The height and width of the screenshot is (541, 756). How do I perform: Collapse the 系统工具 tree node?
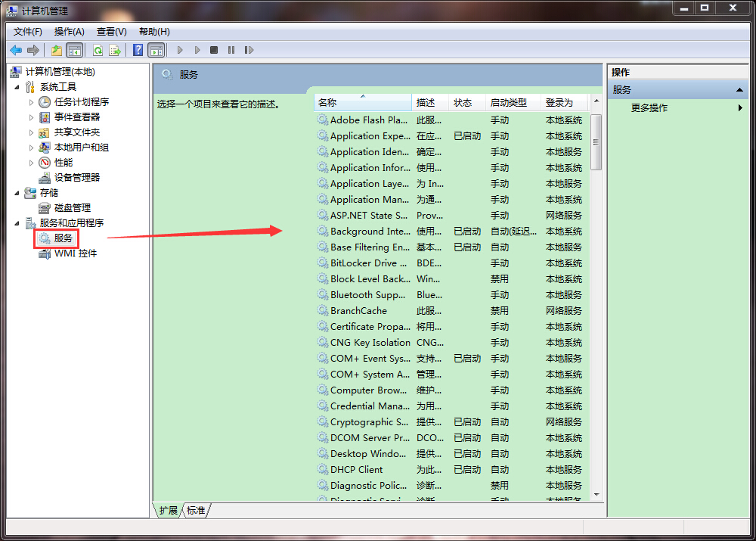point(17,87)
